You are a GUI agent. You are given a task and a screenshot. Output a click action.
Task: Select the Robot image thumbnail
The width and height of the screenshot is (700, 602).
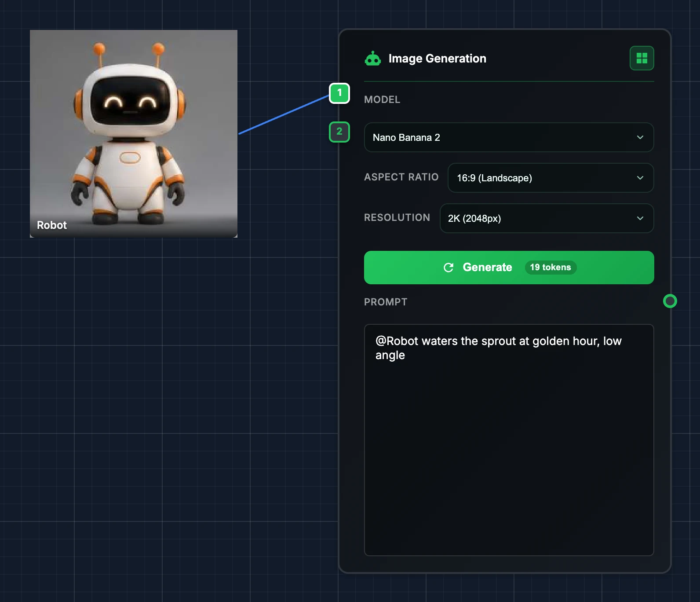click(x=134, y=134)
